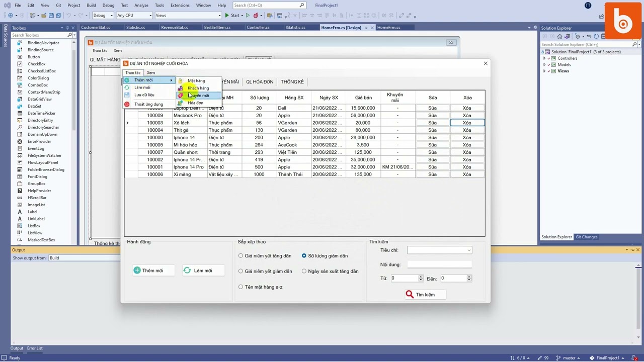
Task: Expand the Controllers project node
Action: (544, 58)
